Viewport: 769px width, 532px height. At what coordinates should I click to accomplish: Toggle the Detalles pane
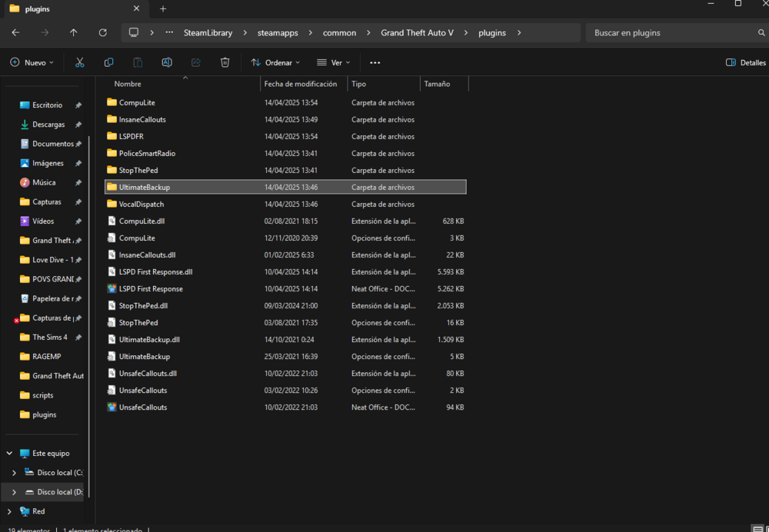[x=744, y=62]
